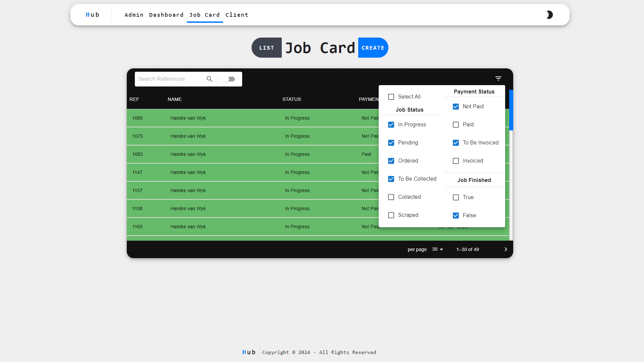The image size is (644, 362).
Task: Enable the True option under Job Finished
Action: coord(455,197)
